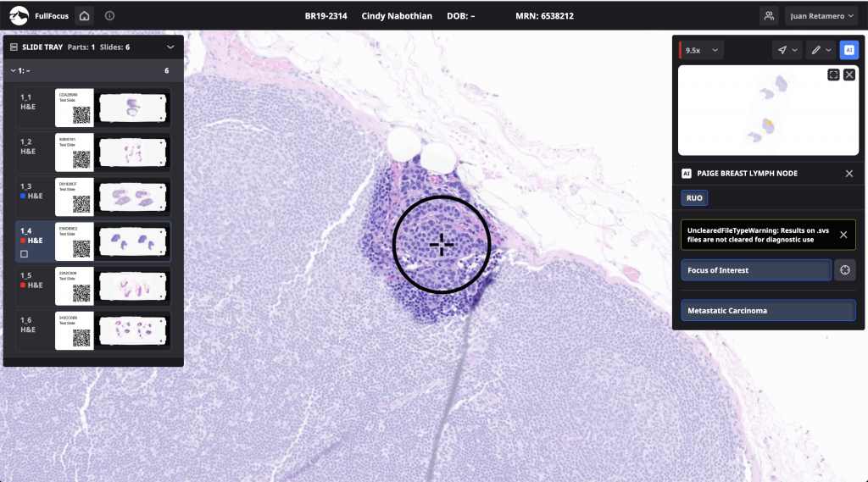The image size is (868, 482).
Task: Click the FullFocus logo
Action: tap(19, 15)
